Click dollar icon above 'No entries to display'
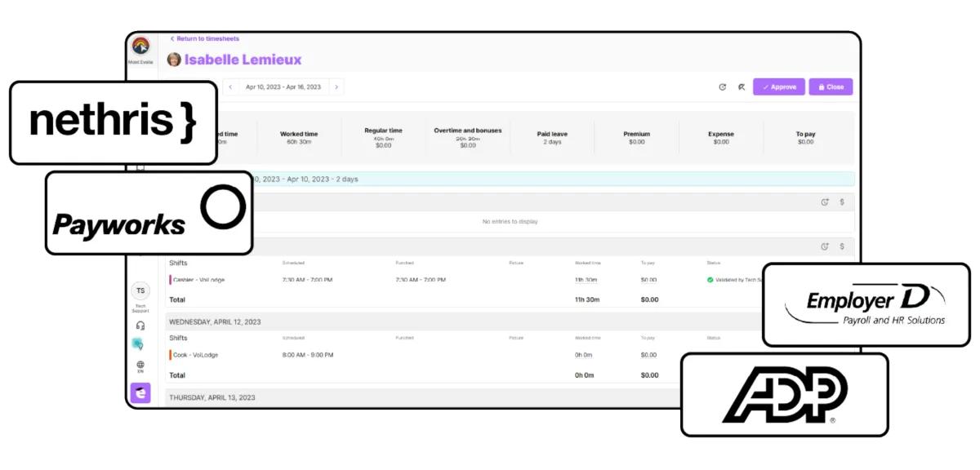This screenshot has height=470, width=980. tap(842, 202)
